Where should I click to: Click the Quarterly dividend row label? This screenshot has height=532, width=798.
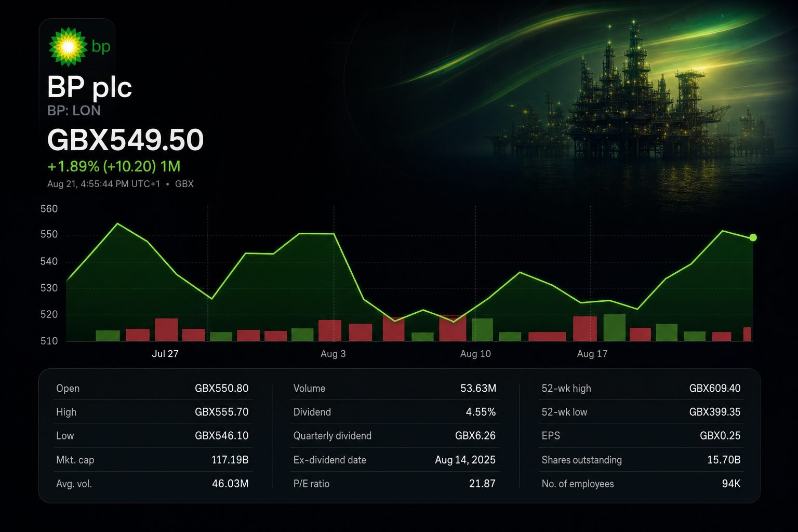click(332, 436)
